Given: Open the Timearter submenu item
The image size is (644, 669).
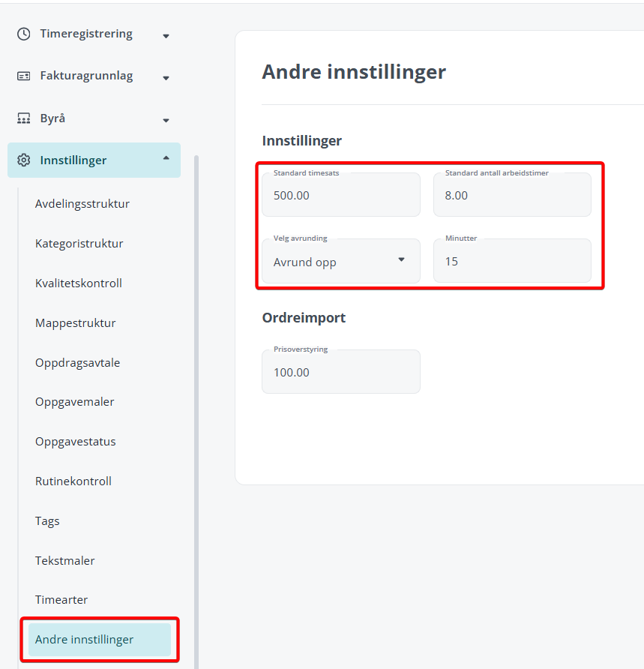Looking at the screenshot, I should pos(61,600).
